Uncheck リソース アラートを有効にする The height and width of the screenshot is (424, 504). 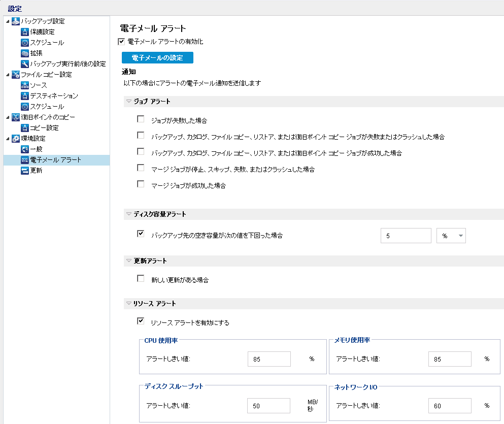point(141,321)
